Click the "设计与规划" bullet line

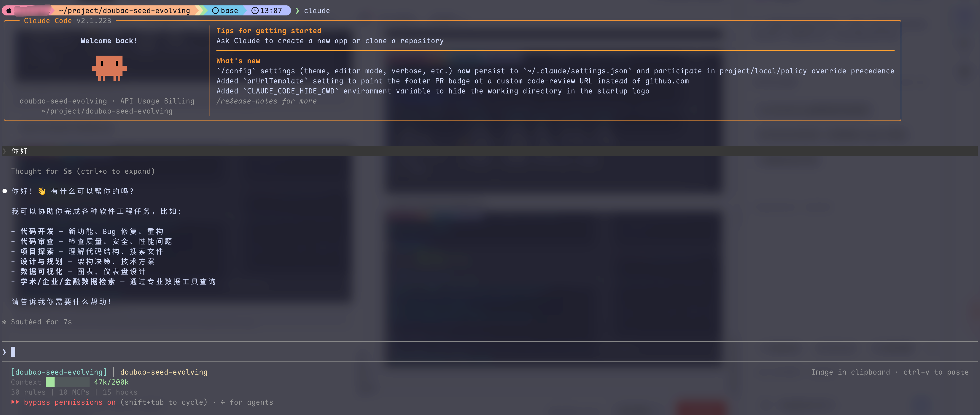[x=83, y=262]
